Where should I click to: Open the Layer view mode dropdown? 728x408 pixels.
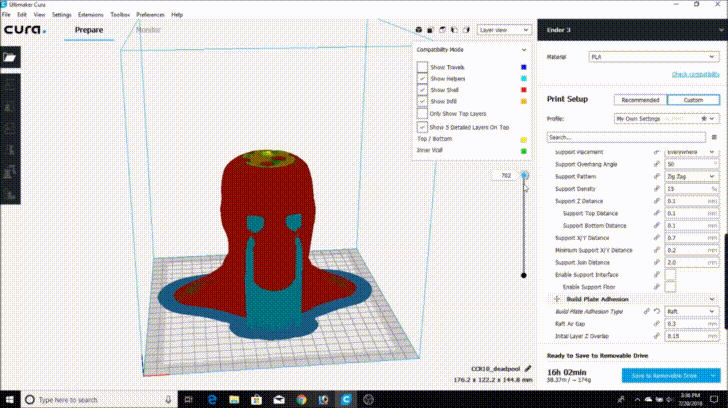pos(504,30)
